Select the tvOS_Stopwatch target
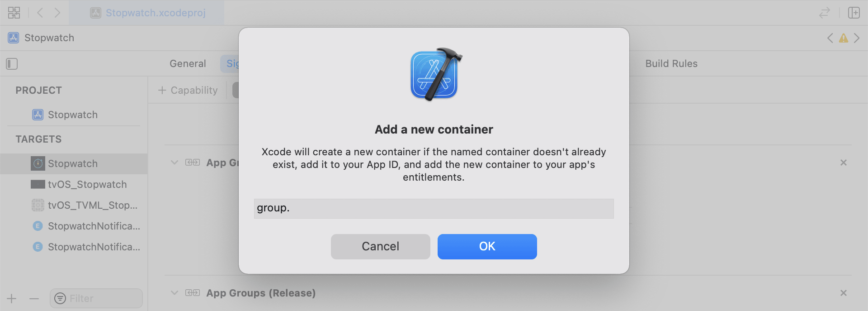The image size is (868, 311). coord(87,185)
